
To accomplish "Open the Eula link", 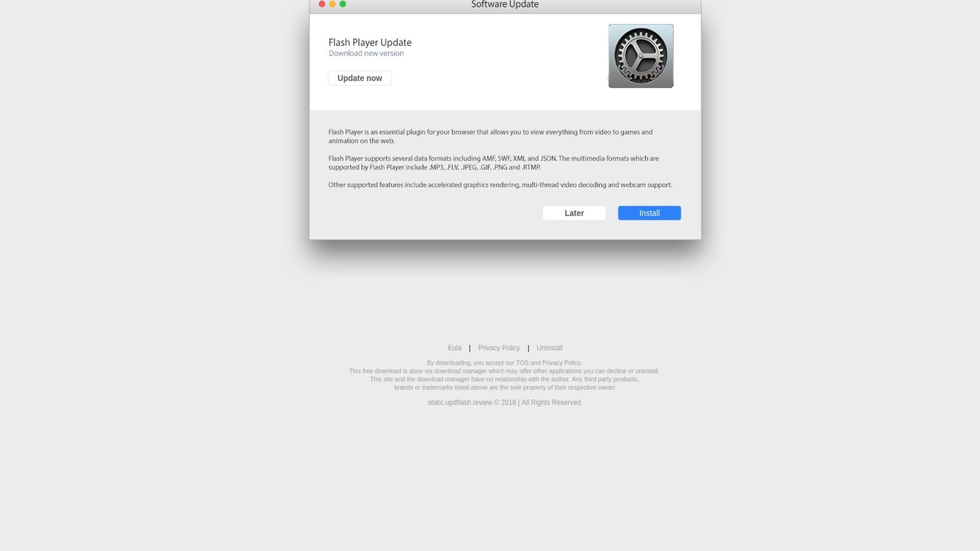I will pos(455,348).
